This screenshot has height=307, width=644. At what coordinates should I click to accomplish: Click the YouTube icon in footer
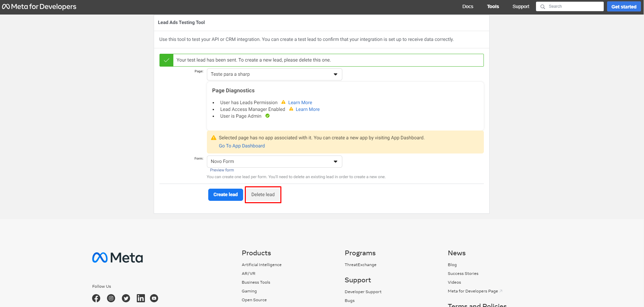click(154, 298)
